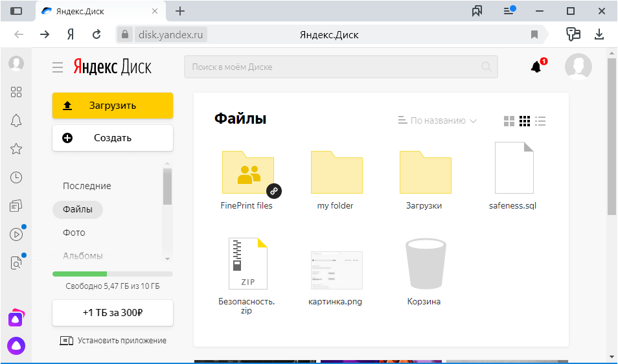The height and width of the screenshot is (364, 618).
Task: Open a new browser tab
Action: click(179, 11)
